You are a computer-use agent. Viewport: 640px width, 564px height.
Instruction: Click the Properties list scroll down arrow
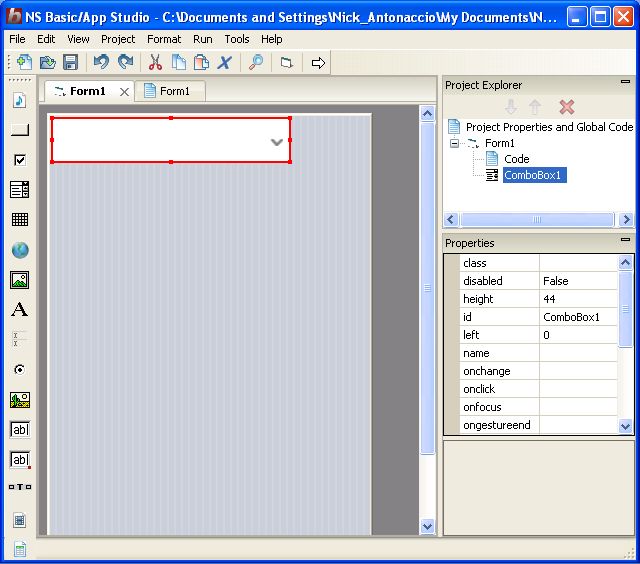pyautogui.click(x=625, y=426)
